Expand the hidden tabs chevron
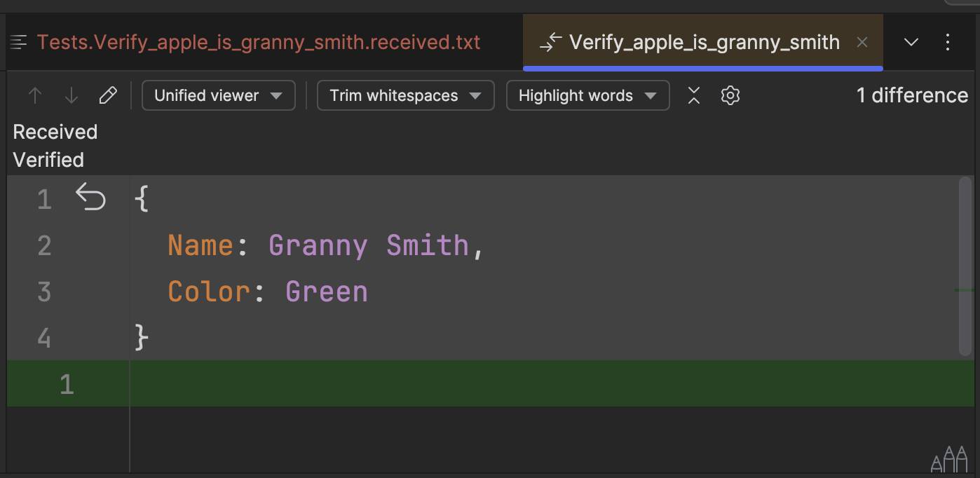The image size is (980, 478). tap(911, 42)
